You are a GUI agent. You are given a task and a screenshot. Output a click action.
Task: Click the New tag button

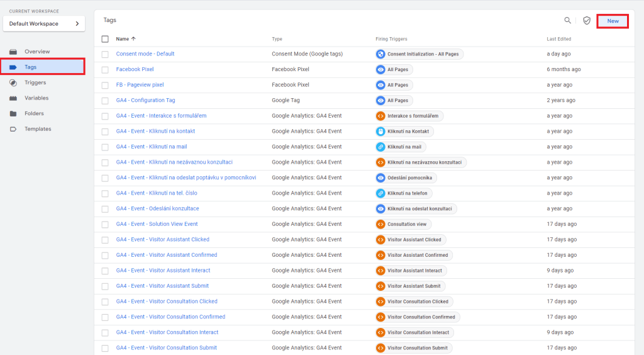point(613,21)
